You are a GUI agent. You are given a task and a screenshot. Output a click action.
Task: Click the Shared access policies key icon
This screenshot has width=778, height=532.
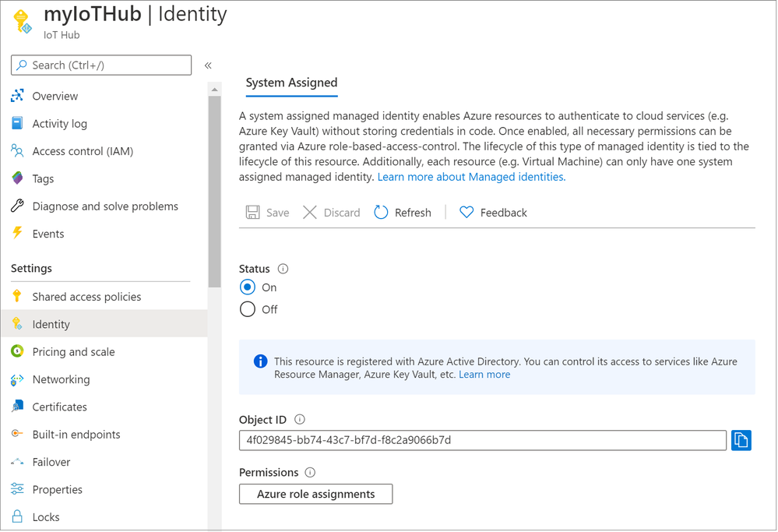17,296
